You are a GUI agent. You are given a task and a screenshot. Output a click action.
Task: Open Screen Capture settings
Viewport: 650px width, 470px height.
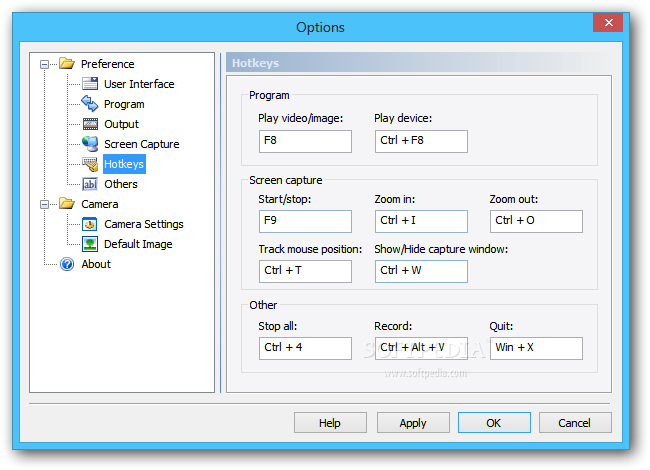coord(141,144)
